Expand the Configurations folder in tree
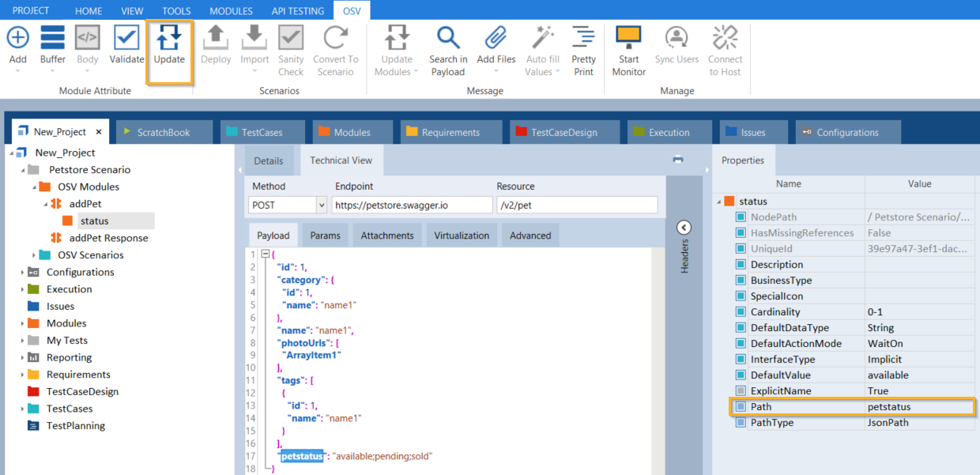The width and height of the screenshot is (980, 475). [21, 273]
